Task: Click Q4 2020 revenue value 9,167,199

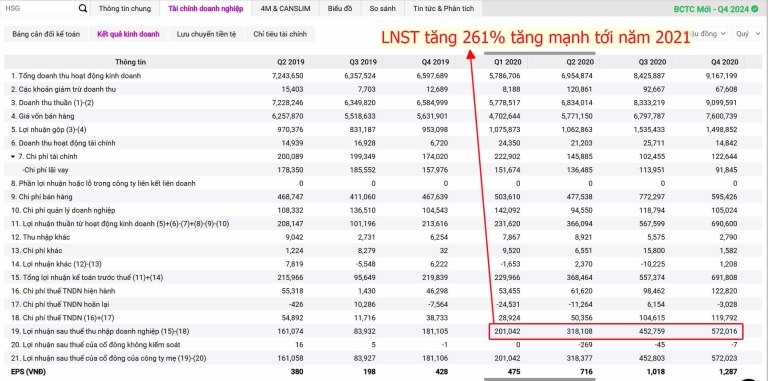Action: pos(722,76)
